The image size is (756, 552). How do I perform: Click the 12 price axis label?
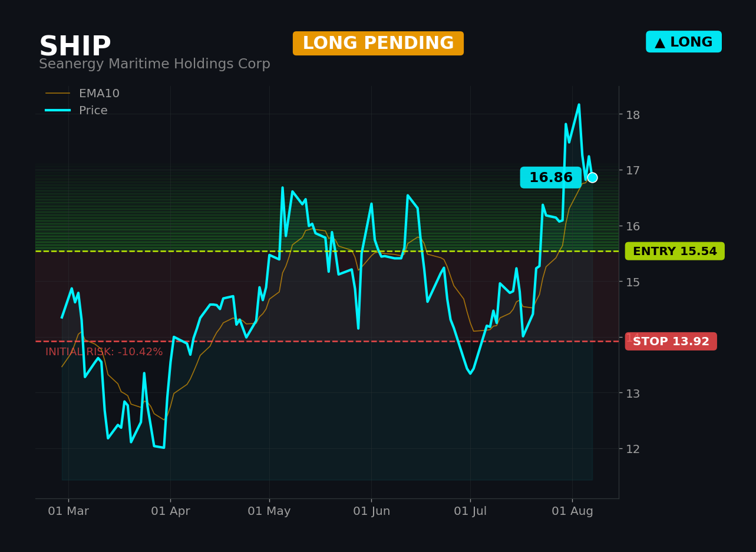[633, 449]
